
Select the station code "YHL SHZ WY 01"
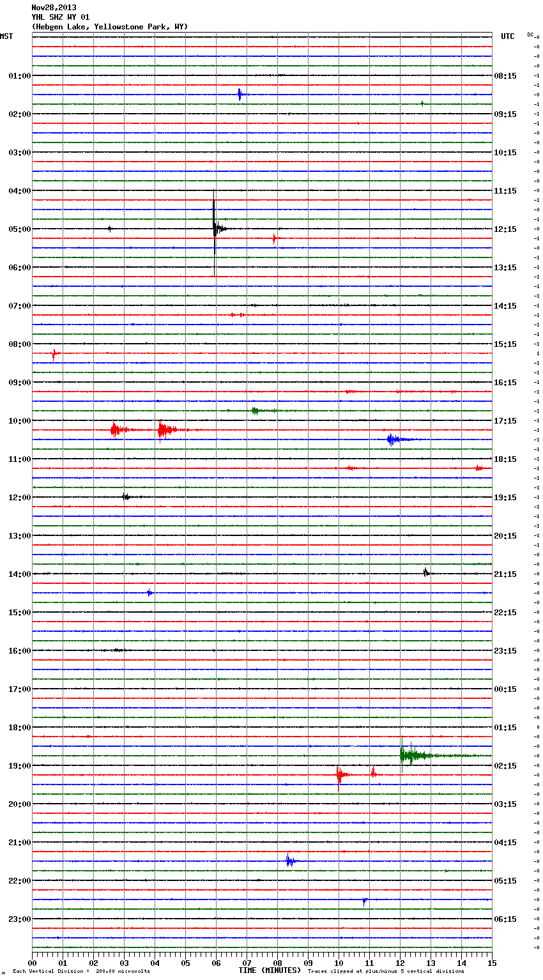tap(61, 17)
